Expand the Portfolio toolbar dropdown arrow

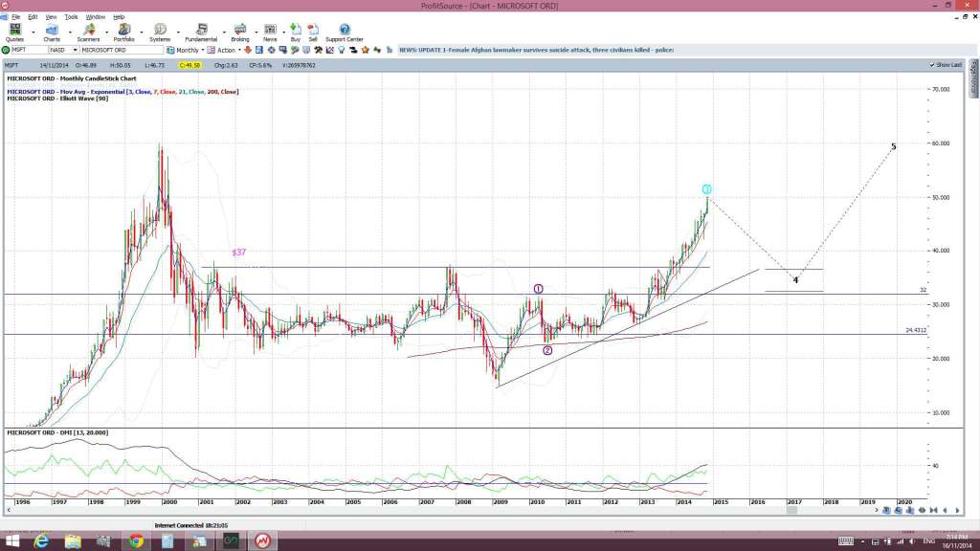tap(142, 33)
